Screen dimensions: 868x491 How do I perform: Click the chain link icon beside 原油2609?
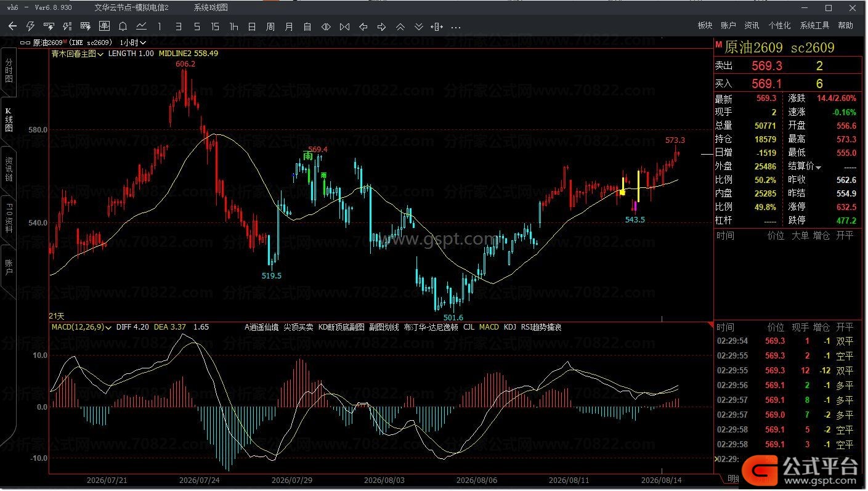tap(25, 43)
